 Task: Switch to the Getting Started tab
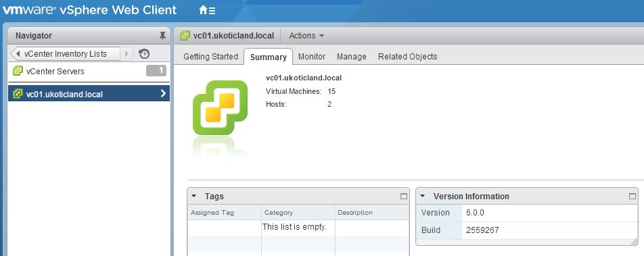[x=210, y=57]
